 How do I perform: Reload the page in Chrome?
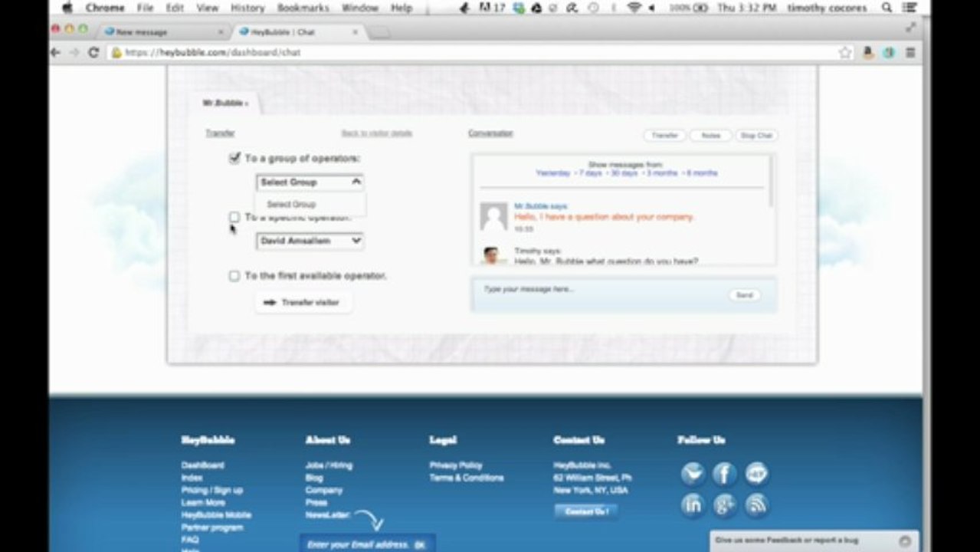(93, 53)
